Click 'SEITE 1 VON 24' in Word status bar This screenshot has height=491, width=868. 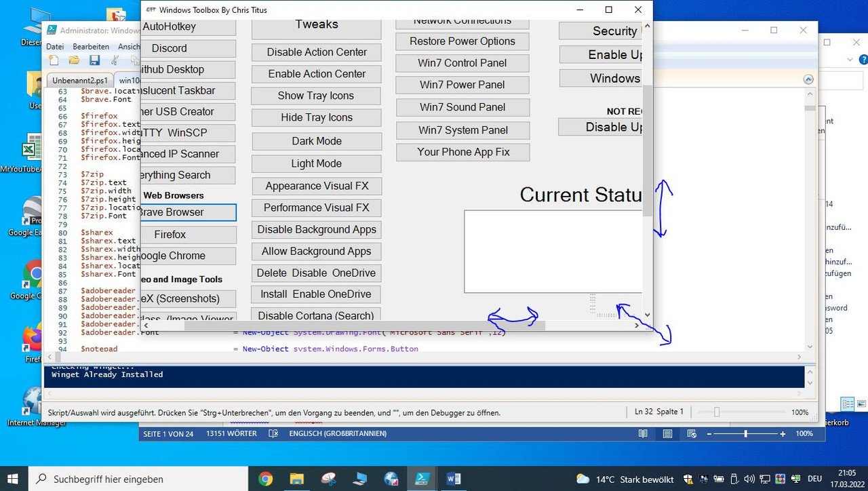(168, 433)
